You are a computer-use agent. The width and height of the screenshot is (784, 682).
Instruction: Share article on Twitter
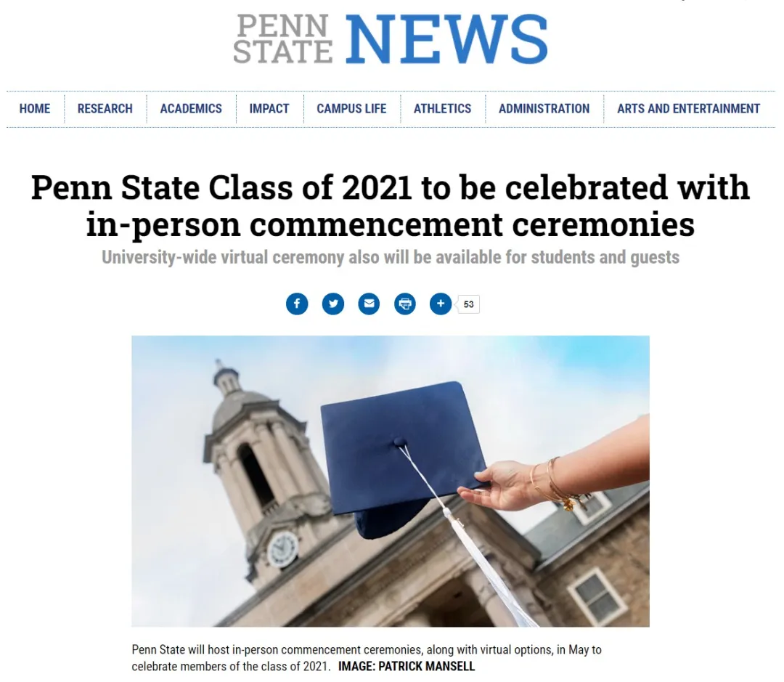pyautogui.click(x=333, y=304)
